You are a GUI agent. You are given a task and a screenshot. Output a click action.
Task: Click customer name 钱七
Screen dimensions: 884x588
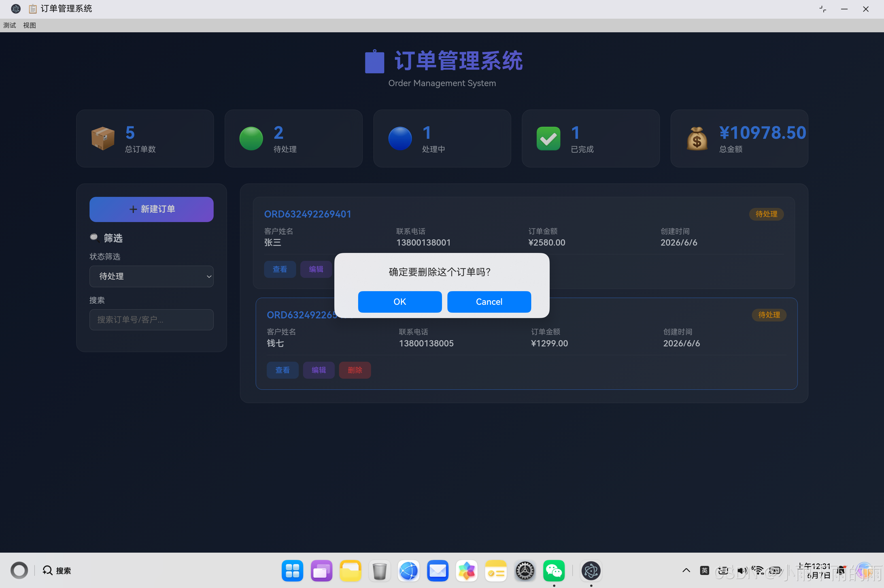pyautogui.click(x=275, y=343)
